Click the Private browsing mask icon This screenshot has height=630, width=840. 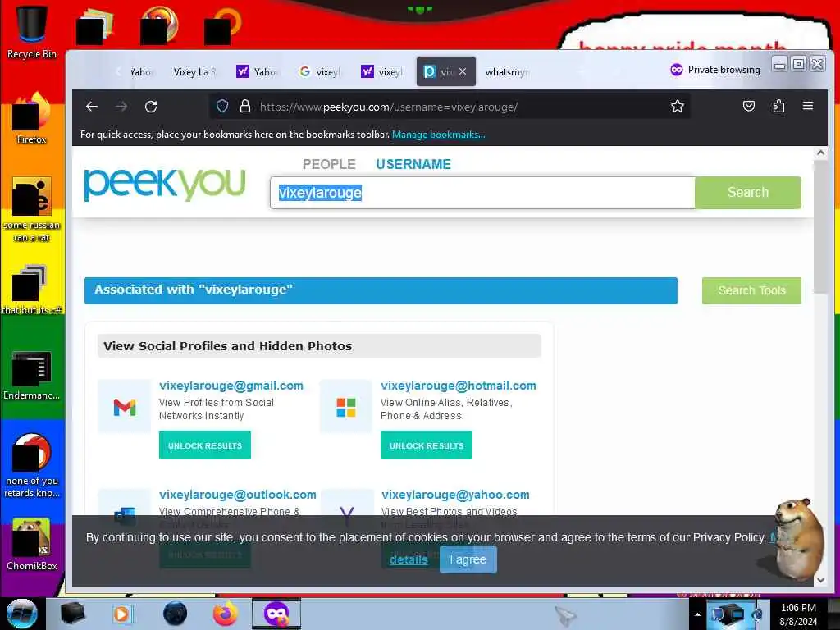677,70
